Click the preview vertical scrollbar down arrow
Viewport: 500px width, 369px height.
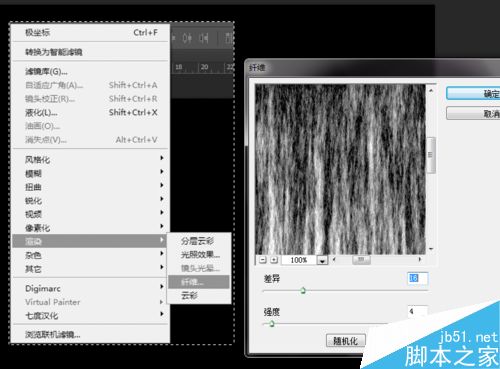tap(431, 249)
